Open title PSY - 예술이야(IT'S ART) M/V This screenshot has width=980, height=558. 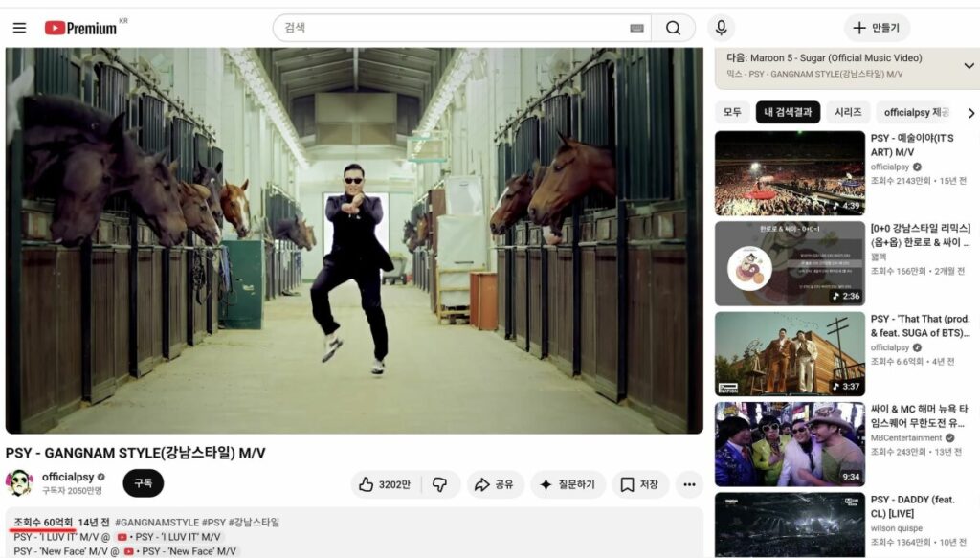coord(912,145)
